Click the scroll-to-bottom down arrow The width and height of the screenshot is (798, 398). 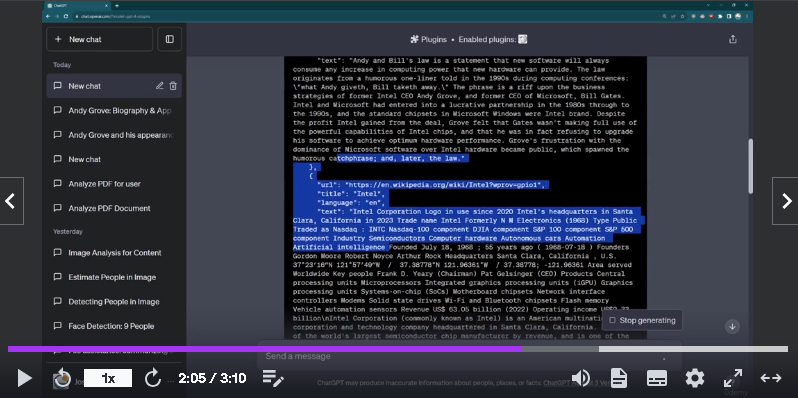732,327
